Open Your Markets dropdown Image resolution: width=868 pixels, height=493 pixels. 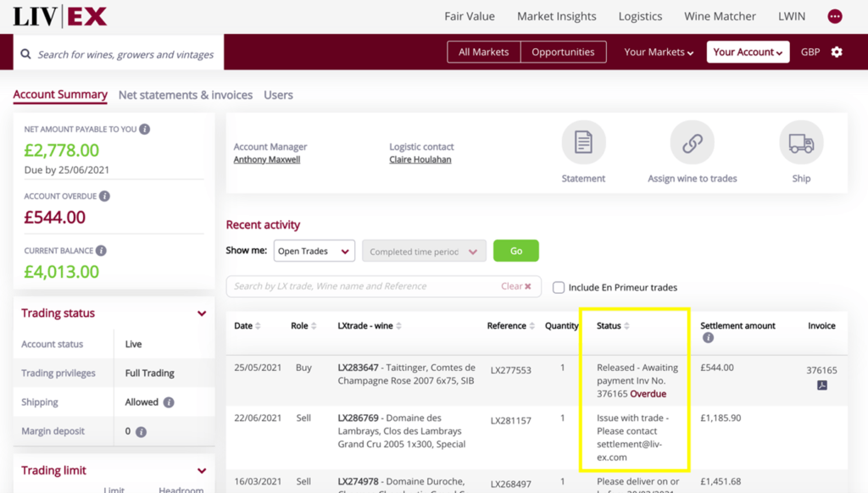pyautogui.click(x=658, y=52)
